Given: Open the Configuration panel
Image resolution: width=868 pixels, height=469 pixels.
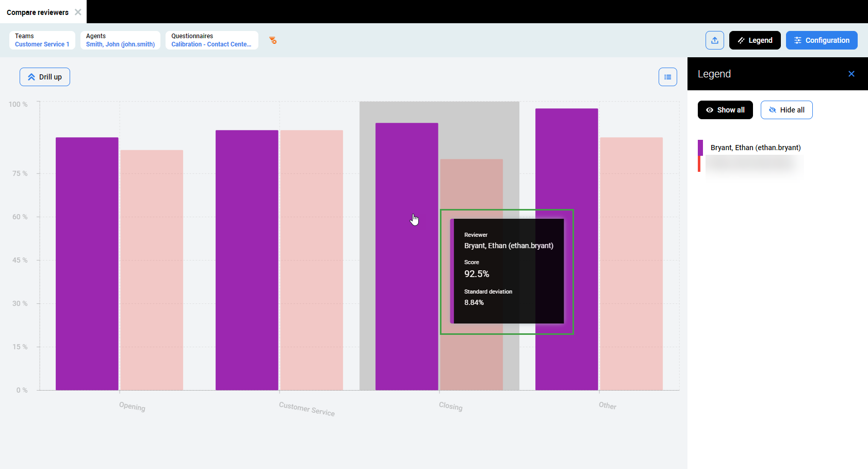Looking at the screenshot, I should pyautogui.click(x=821, y=40).
